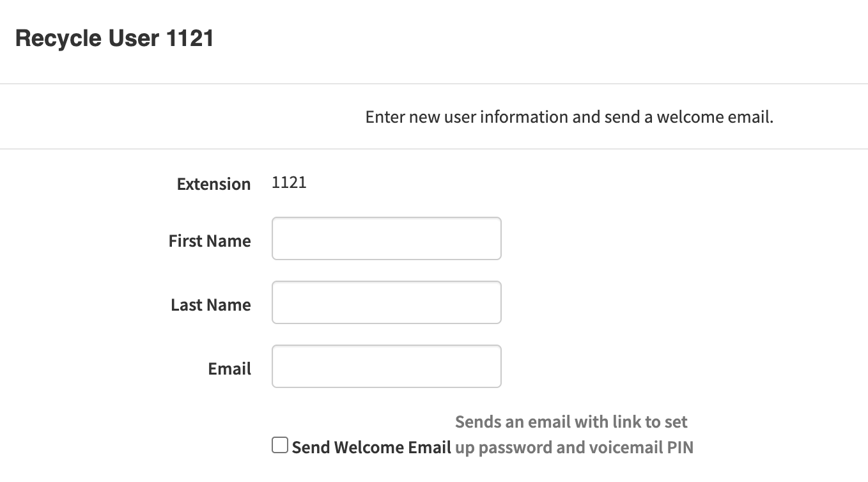
Task: Click the 'up password and voicemail PIN' hint
Action: pos(574,447)
